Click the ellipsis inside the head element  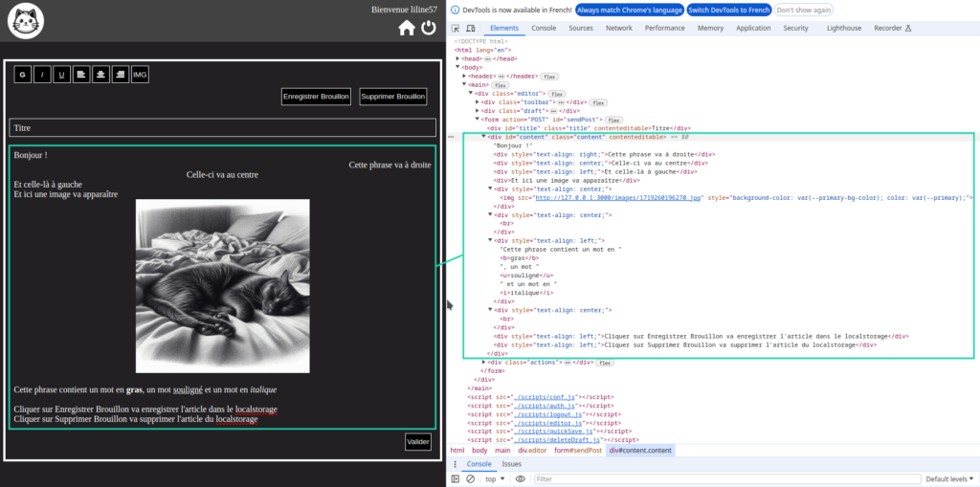tap(487, 58)
